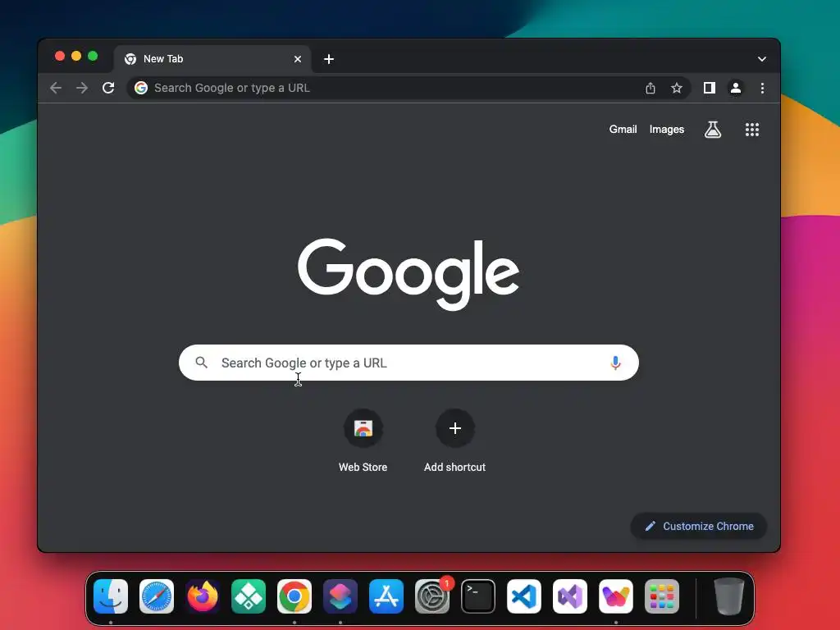Bookmark this tab with star icon
The height and width of the screenshot is (630, 840).
pyautogui.click(x=677, y=88)
